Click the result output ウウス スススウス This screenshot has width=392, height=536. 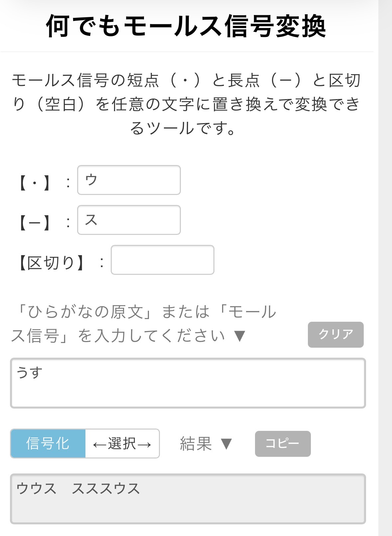(188, 499)
